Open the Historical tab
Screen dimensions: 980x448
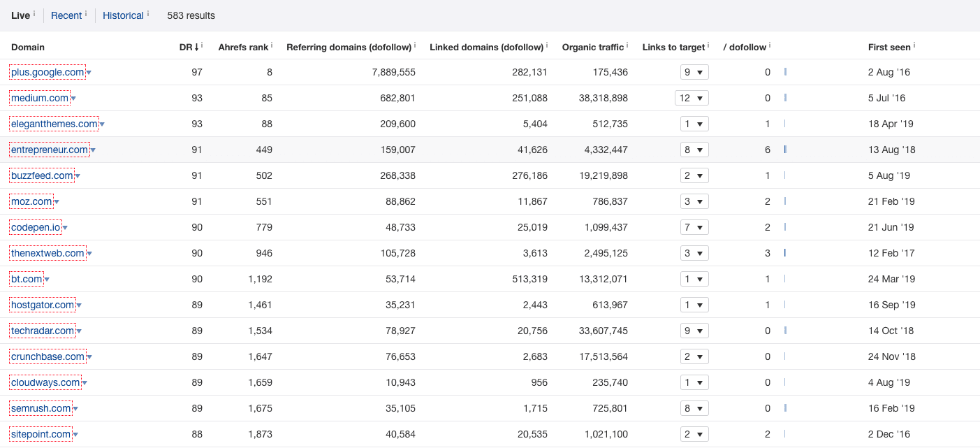click(x=123, y=15)
